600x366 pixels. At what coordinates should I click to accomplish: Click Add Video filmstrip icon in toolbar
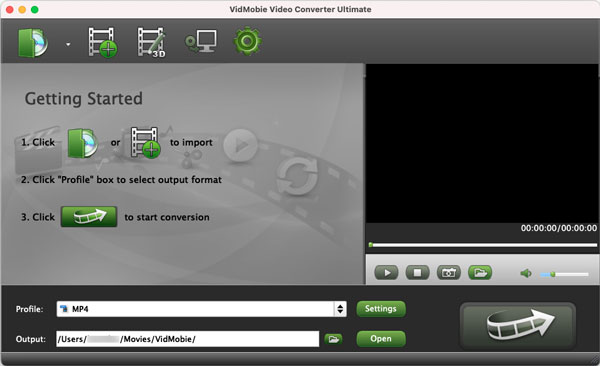pyautogui.click(x=103, y=42)
